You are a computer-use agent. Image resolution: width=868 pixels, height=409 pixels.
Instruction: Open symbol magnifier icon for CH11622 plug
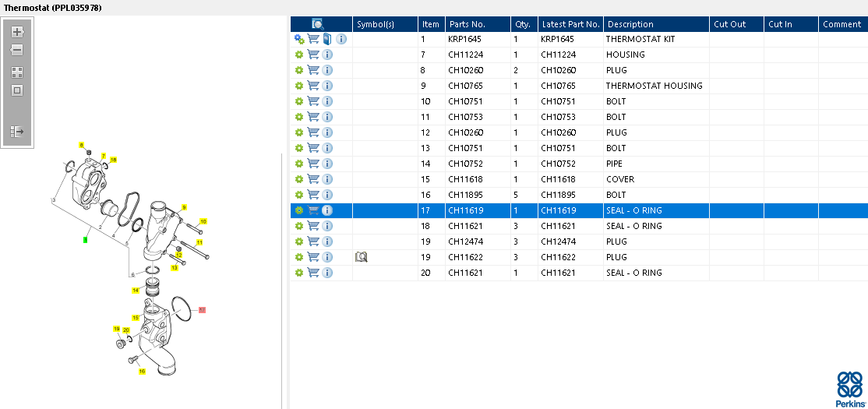tap(361, 256)
